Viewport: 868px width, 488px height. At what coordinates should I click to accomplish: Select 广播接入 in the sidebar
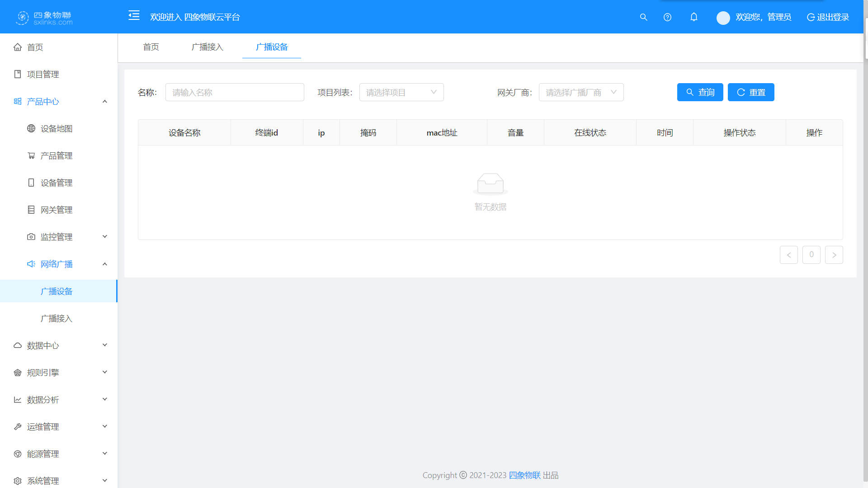[x=57, y=319]
